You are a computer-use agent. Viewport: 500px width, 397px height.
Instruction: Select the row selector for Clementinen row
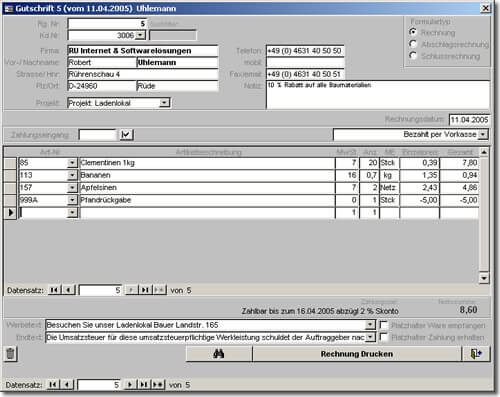pos(10,163)
